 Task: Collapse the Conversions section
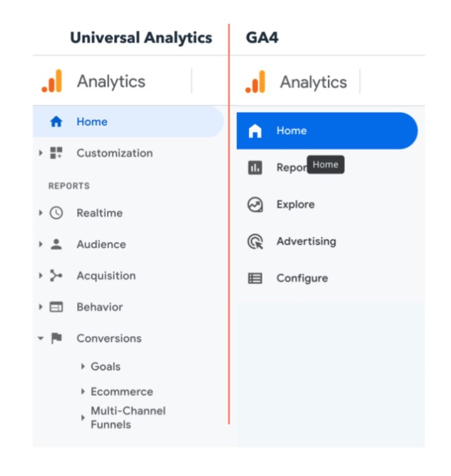tap(40, 338)
